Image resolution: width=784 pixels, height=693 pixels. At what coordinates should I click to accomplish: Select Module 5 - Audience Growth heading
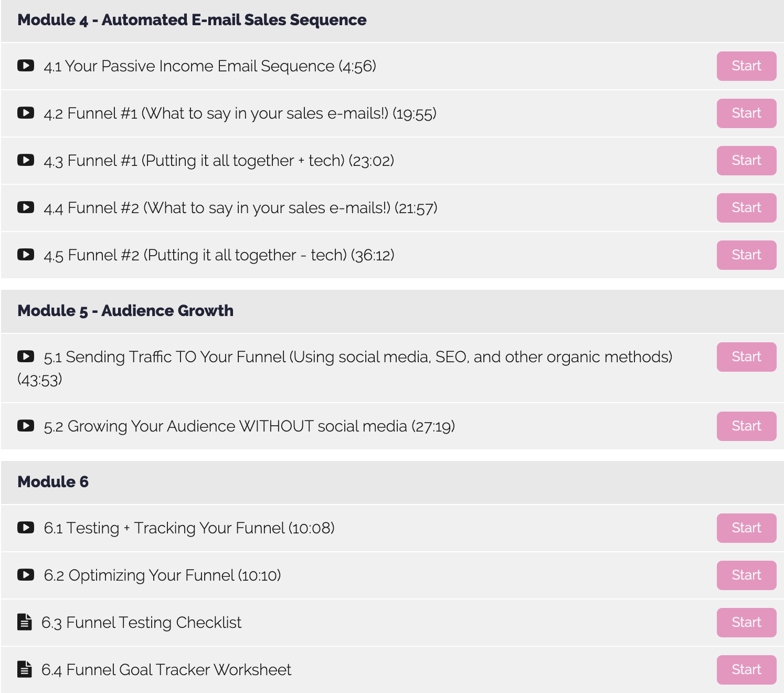tap(125, 311)
